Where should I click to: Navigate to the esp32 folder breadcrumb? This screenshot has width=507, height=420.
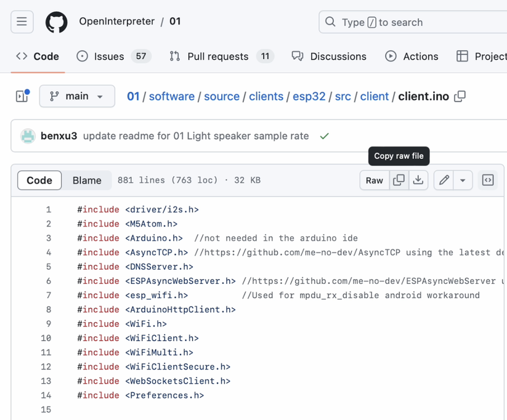[x=309, y=97]
